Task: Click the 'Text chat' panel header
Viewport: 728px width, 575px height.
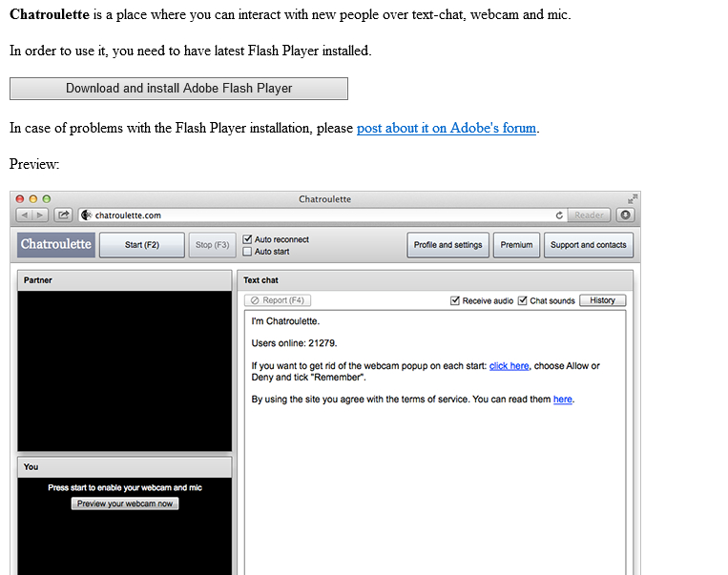Action: [x=435, y=280]
